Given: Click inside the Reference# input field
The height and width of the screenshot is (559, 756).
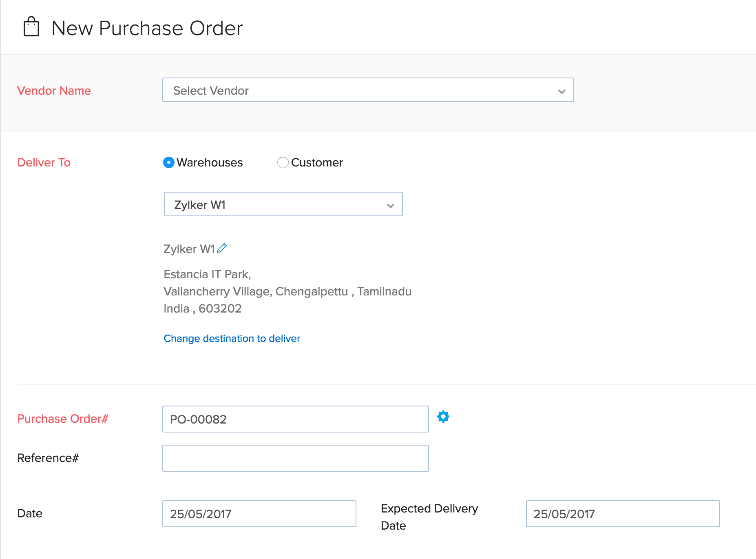Looking at the screenshot, I should coord(295,458).
